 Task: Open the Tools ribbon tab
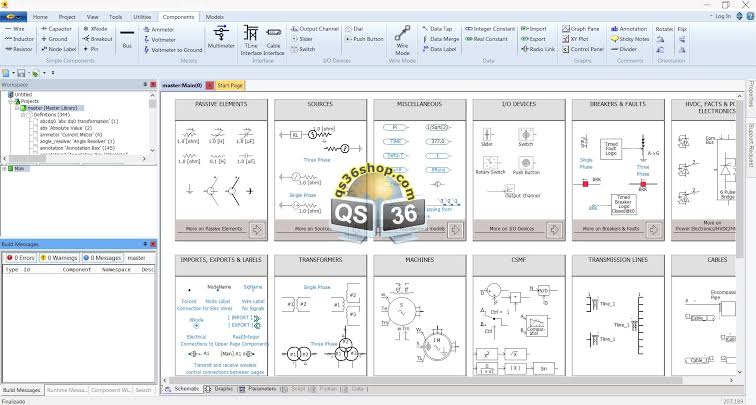(116, 17)
